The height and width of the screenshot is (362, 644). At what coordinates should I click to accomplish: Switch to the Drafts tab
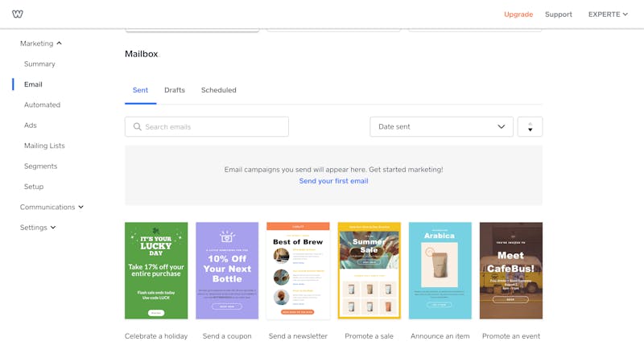(175, 90)
